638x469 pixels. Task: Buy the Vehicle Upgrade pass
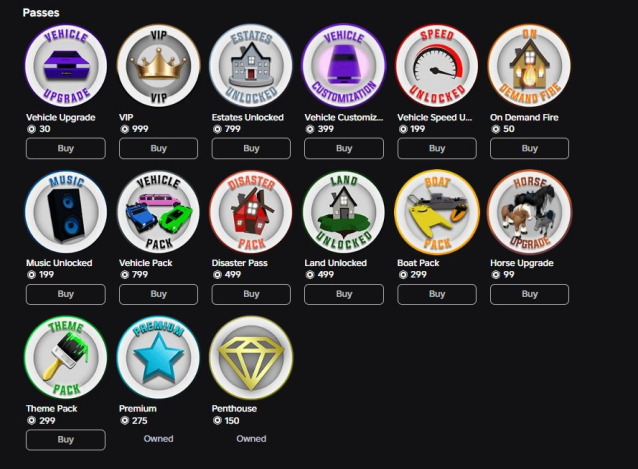(x=66, y=148)
